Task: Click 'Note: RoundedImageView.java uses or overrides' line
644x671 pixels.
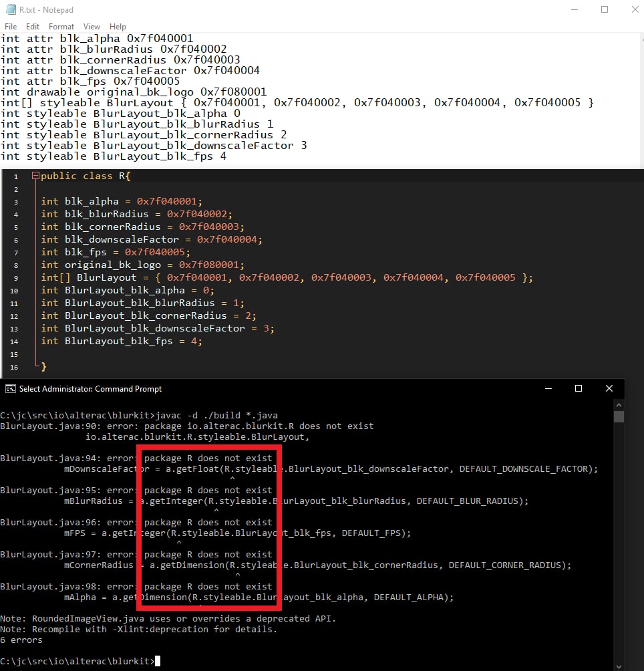Action: pyautogui.click(x=168, y=618)
